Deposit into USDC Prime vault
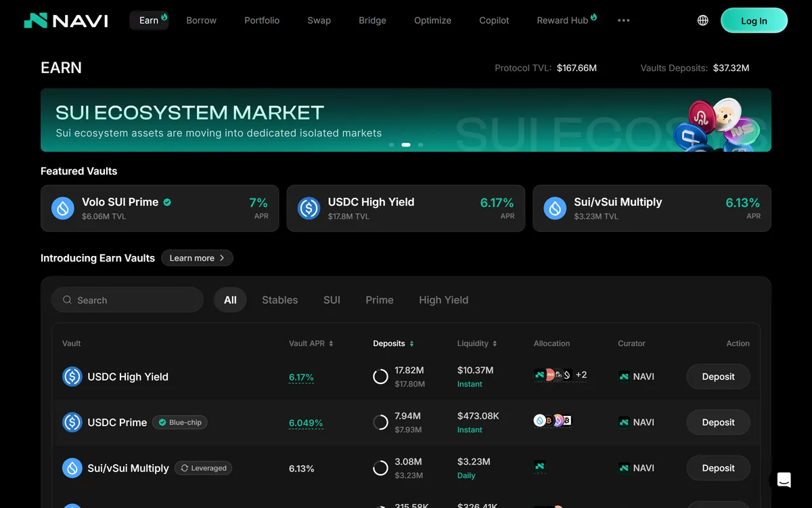The image size is (812, 508). click(x=718, y=422)
